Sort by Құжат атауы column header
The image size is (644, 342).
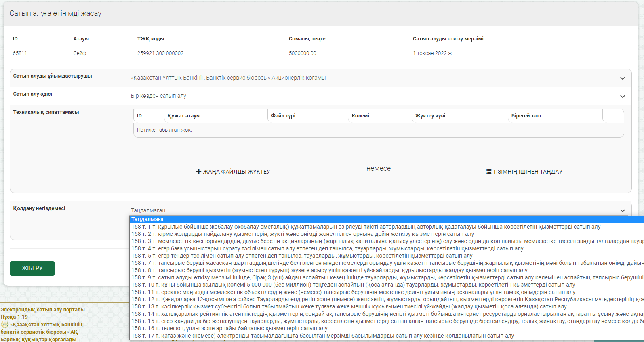pos(184,116)
